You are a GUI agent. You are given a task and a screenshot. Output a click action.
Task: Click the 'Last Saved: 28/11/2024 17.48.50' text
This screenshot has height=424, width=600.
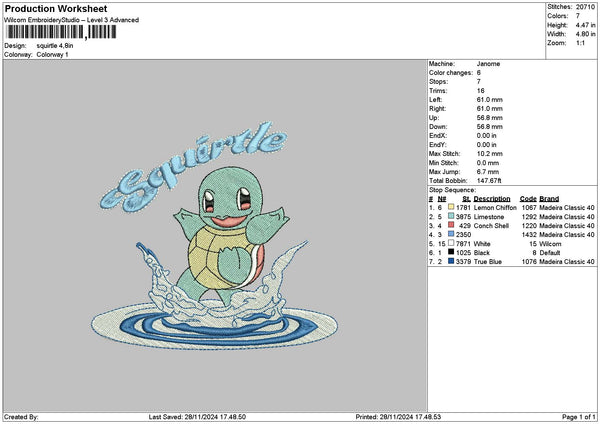197,417
